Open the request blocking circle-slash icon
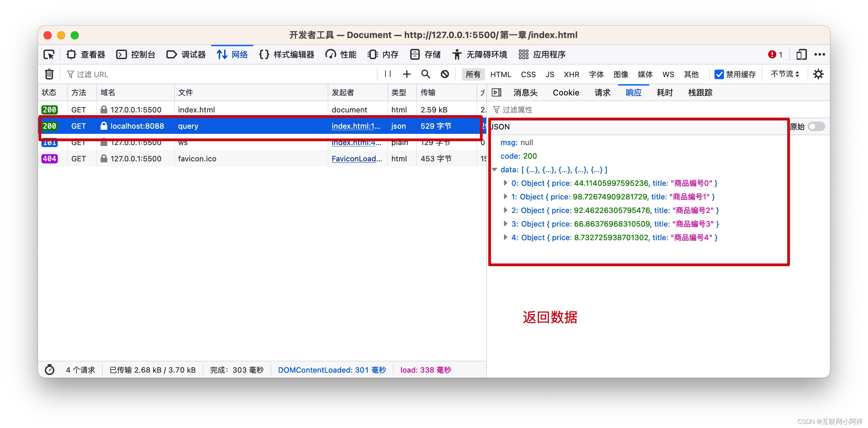868x428 pixels. click(x=445, y=74)
